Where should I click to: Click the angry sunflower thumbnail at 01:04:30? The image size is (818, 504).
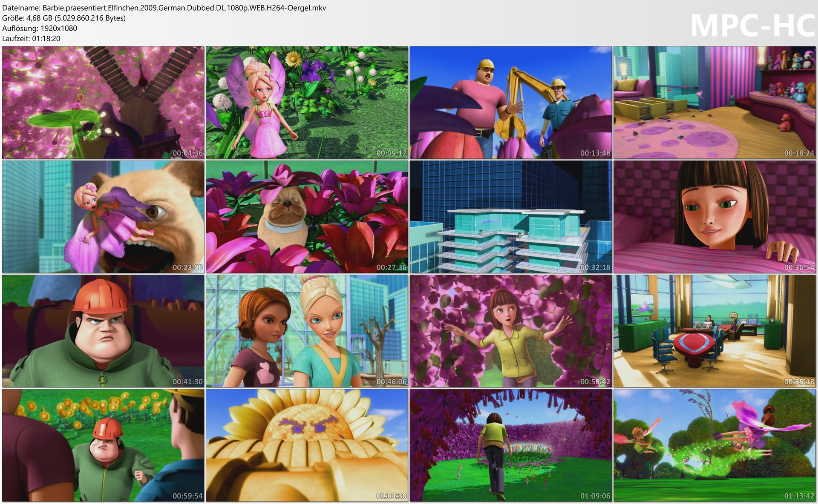point(307,445)
